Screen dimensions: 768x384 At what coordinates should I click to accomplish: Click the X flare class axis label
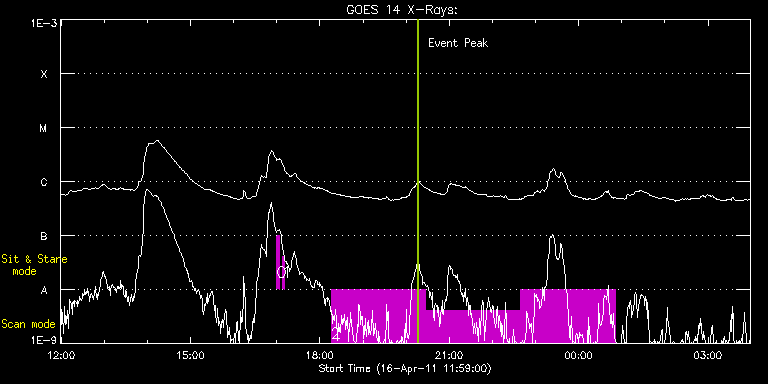click(x=44, y=74)
